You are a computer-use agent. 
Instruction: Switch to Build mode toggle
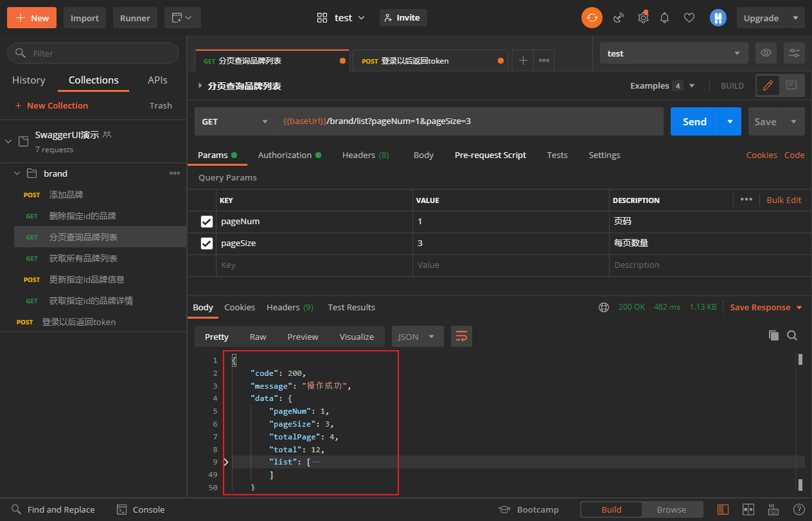(x=611, y=509)
